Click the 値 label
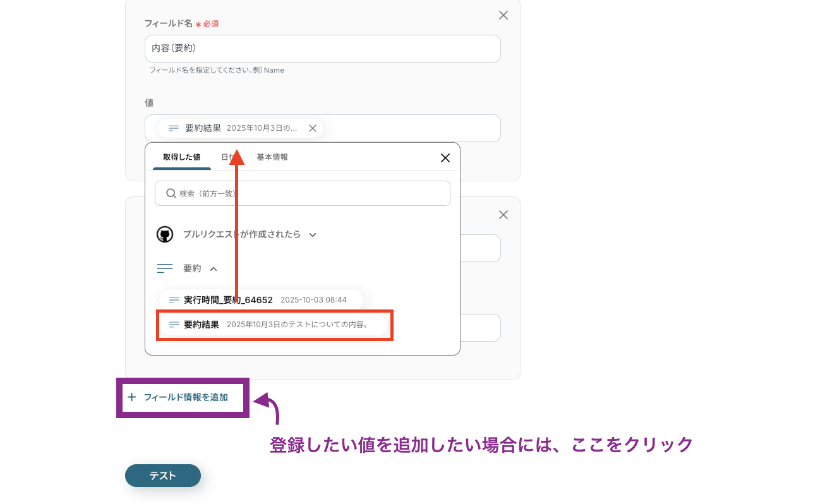Viewport: 825px width, 504px height. pyautogui.click(x=149, y=102)
